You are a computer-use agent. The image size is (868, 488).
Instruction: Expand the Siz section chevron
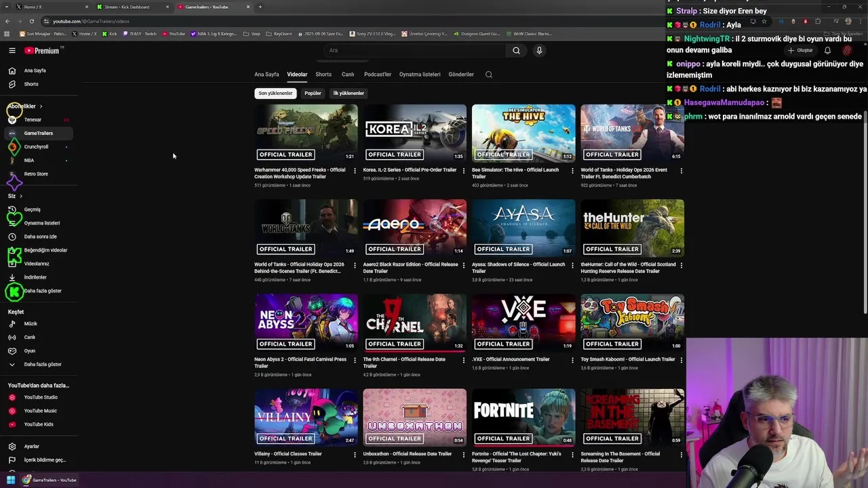20,196
